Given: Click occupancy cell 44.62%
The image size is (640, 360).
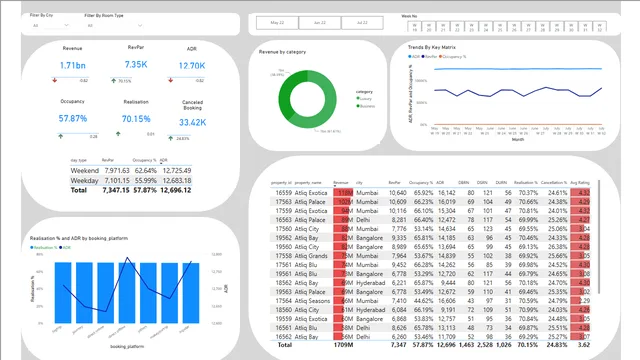Looking at the screenshot, I should [423, 301].
